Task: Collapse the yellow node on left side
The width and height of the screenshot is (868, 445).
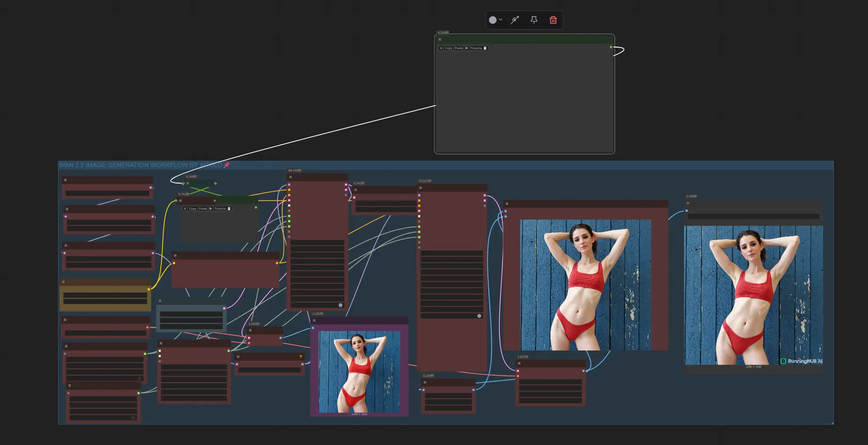Action: pyautogui.click(x=63, y=282)
